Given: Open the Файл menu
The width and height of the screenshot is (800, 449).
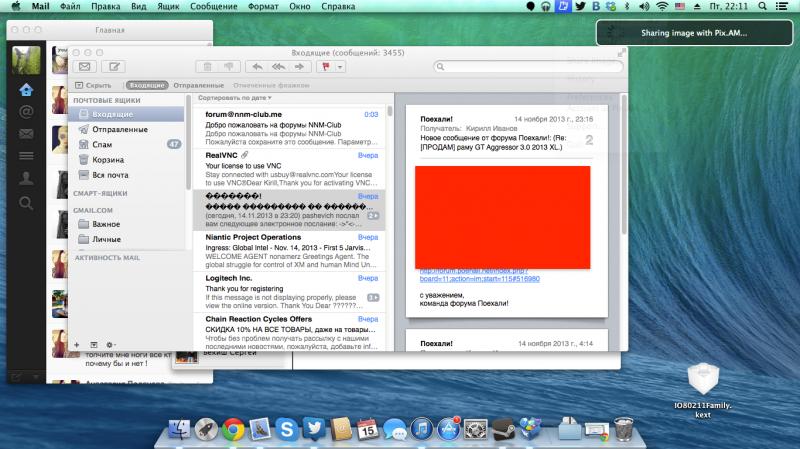Looking at the screenshot, I should pos(70,7).
